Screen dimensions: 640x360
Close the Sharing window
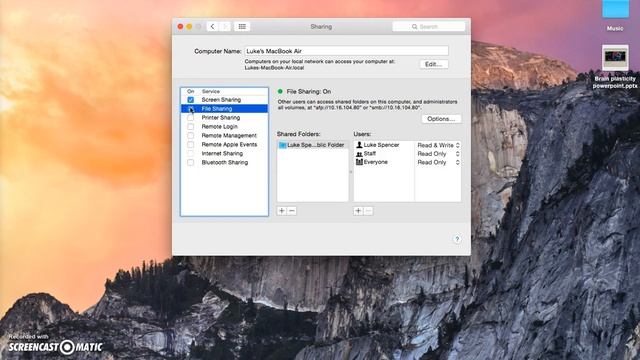180,27
